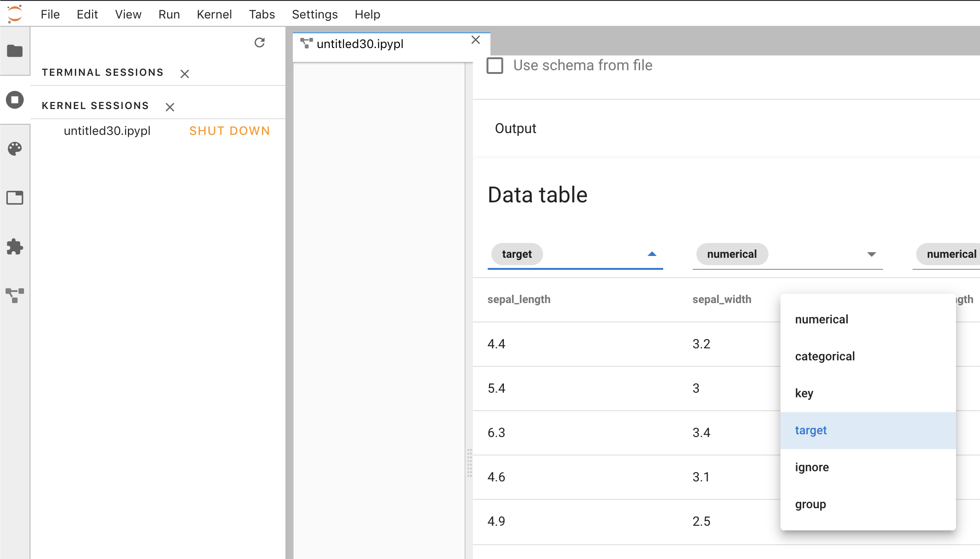Open the Kernel menu
980x559 pixels.
point(214,14)
